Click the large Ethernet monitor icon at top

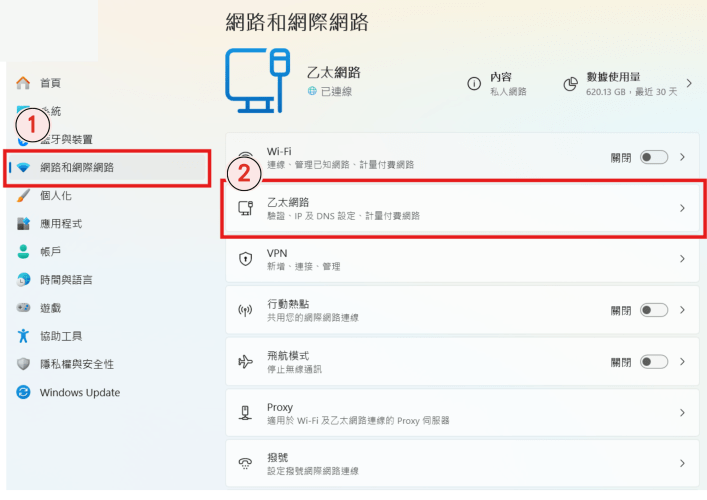pos(257,81)
